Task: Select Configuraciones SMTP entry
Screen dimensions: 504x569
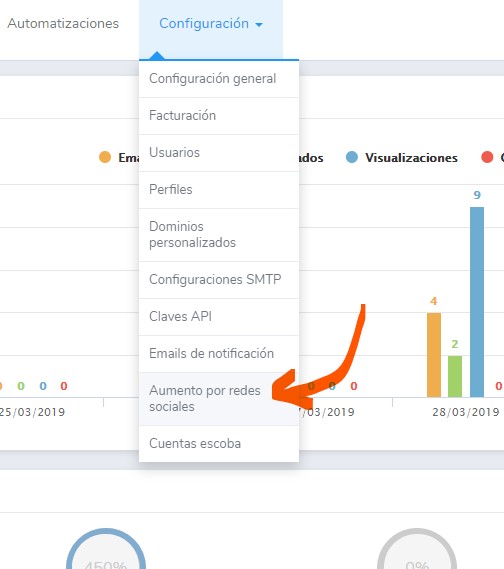Action: [219, 280]
